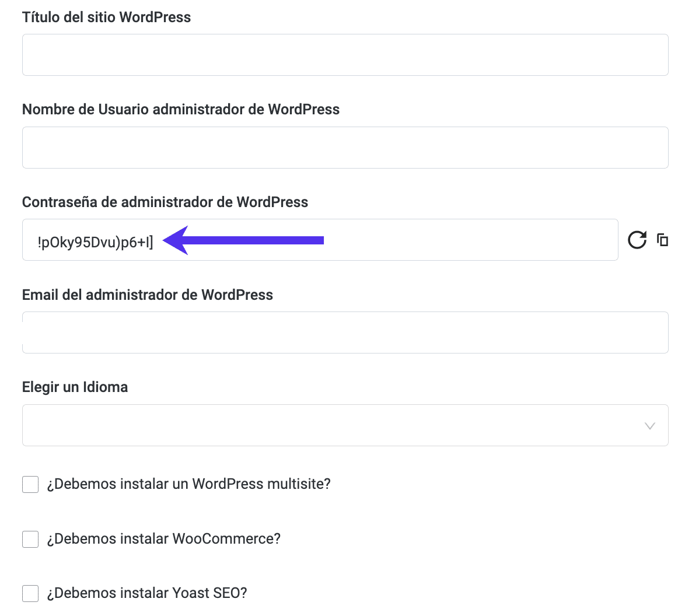Click the "¿Debemos instalar un WordPress multisite?" text
The width and height of the screenshot is (685, 616).
(188, 484)
